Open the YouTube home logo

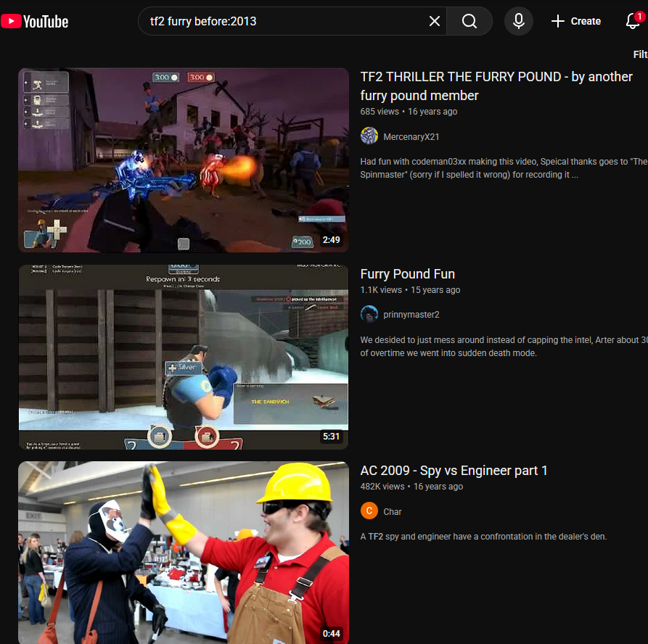coord(35,22)
